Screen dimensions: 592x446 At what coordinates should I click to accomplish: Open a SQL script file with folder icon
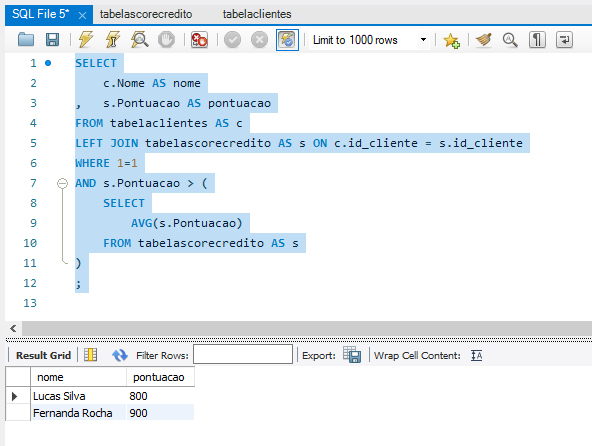26,40
